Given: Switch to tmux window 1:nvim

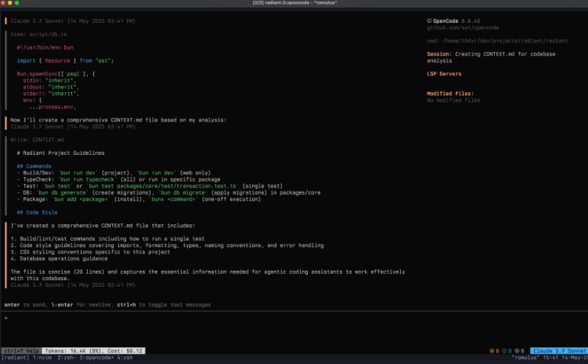Looking at the screenshot, I should pyautogui.click(x=42, y=358).
